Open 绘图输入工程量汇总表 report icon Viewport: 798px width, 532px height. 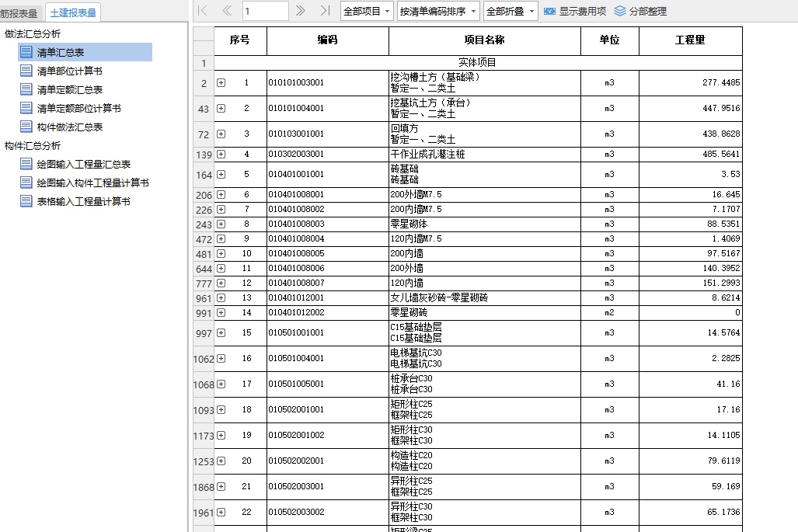coord(26,164)
